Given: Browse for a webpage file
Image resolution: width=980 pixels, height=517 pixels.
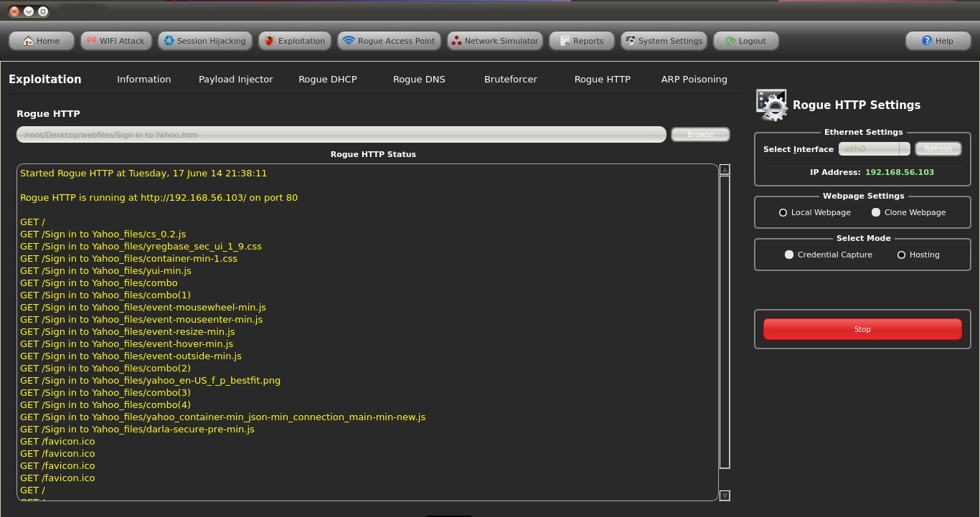Looking at the screenshot, I should 699,134.
